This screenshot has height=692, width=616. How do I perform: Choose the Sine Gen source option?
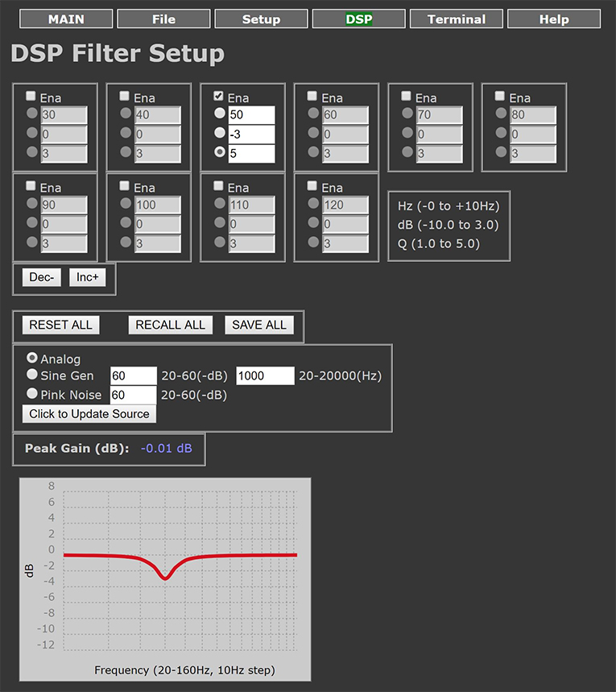click(x=32, y=375)
